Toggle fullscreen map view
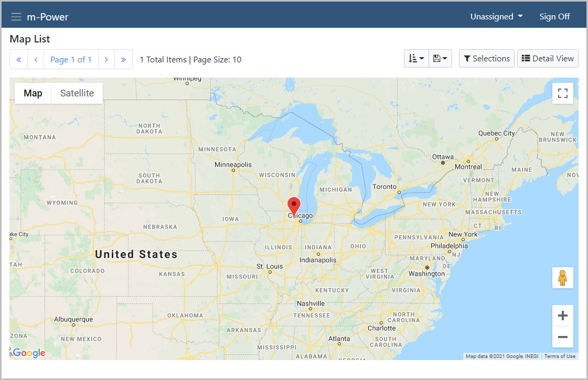588x380 pixels. [562, 93]
